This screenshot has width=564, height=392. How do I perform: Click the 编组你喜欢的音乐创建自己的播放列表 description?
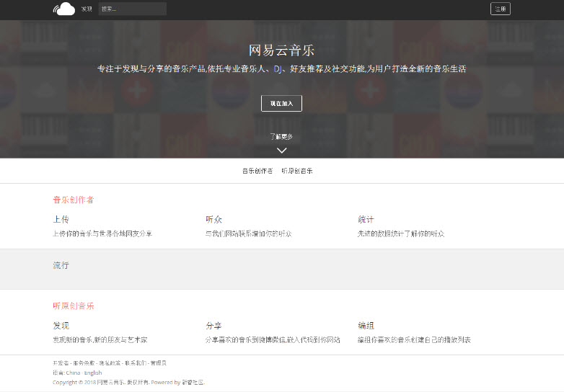click(414, 339)
